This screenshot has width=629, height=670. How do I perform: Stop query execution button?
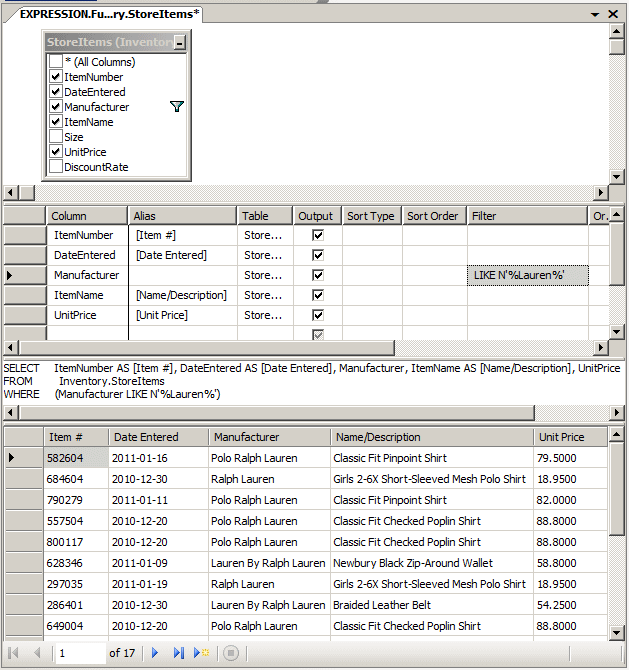click(231, 653)
